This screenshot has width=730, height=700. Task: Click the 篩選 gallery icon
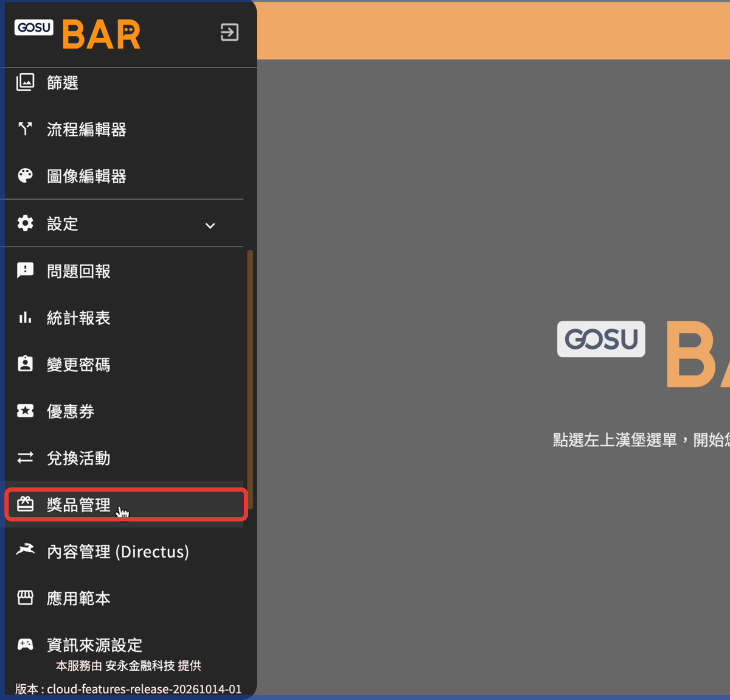click(x=25, y=82)
